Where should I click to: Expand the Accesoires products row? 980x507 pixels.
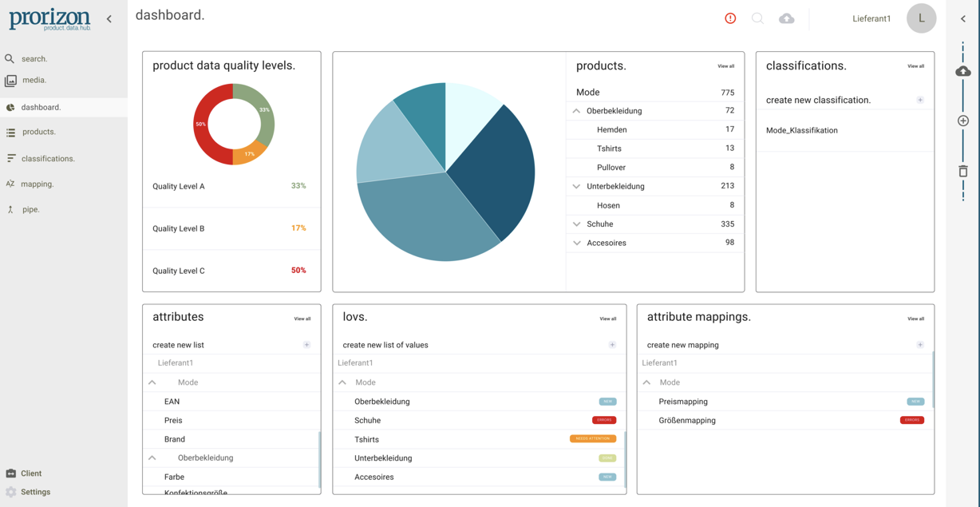576,243
